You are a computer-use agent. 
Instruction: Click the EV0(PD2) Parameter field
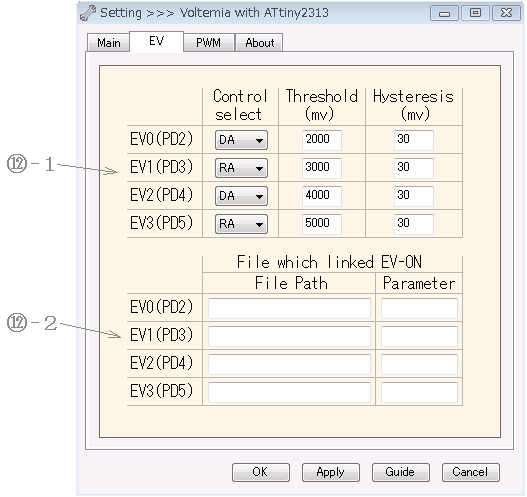419,308
